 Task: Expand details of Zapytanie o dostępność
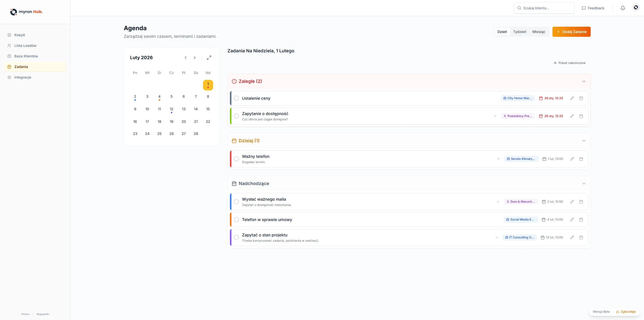point(495,116)
